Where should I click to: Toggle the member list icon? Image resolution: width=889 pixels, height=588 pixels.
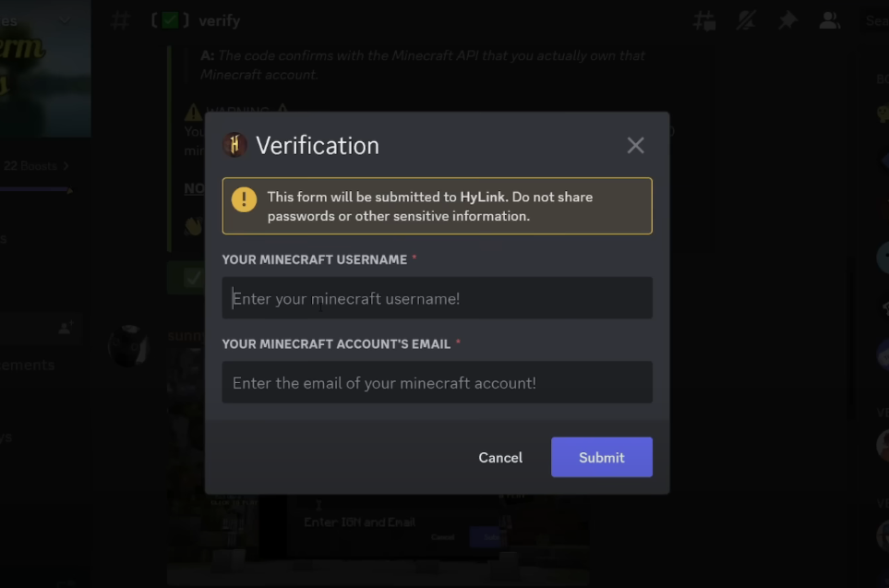pos(829,19)
